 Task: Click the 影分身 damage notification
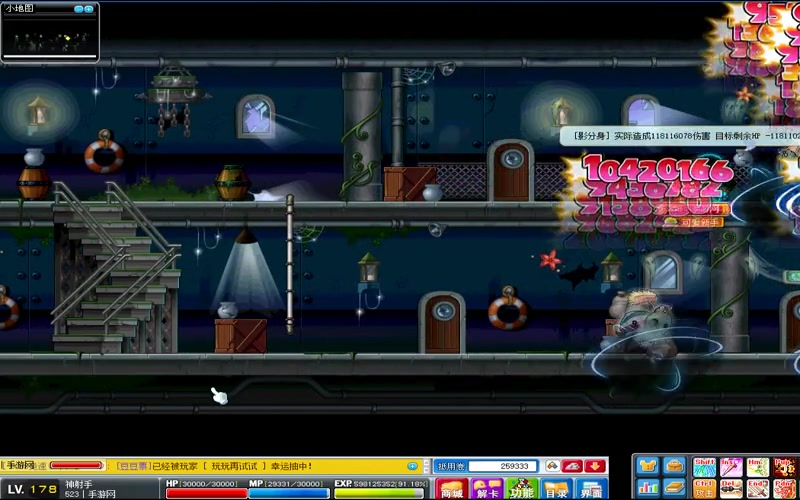pos(680,136)
